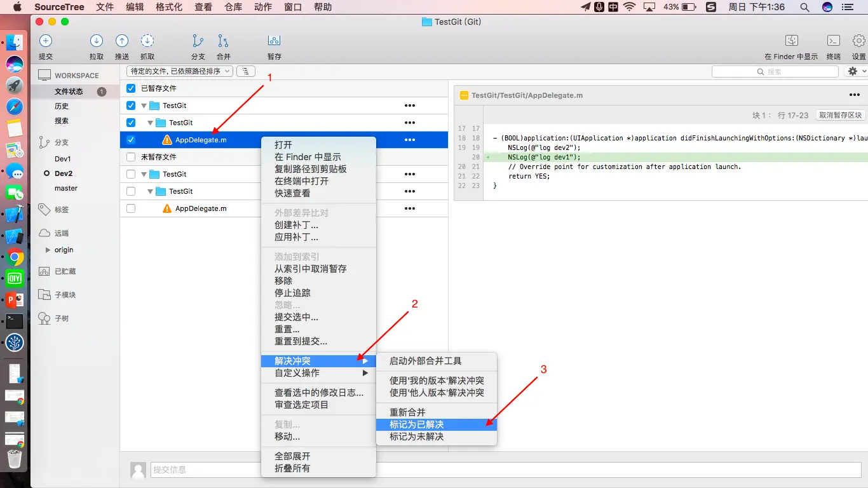Toggle checkbox of first staged TestGit folder
Screen dimensions: 868x488
coord(131,105)
